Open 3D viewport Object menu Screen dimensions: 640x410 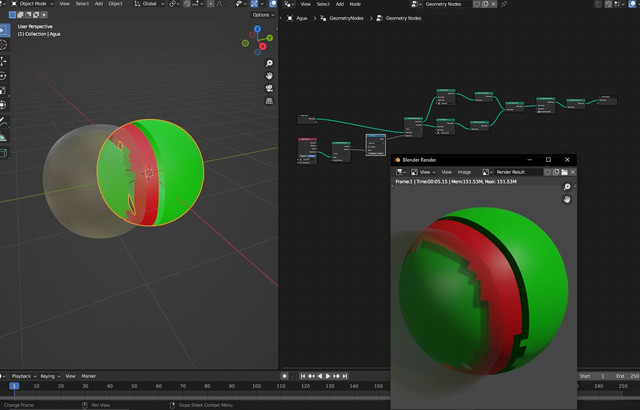tap(116, 4)
